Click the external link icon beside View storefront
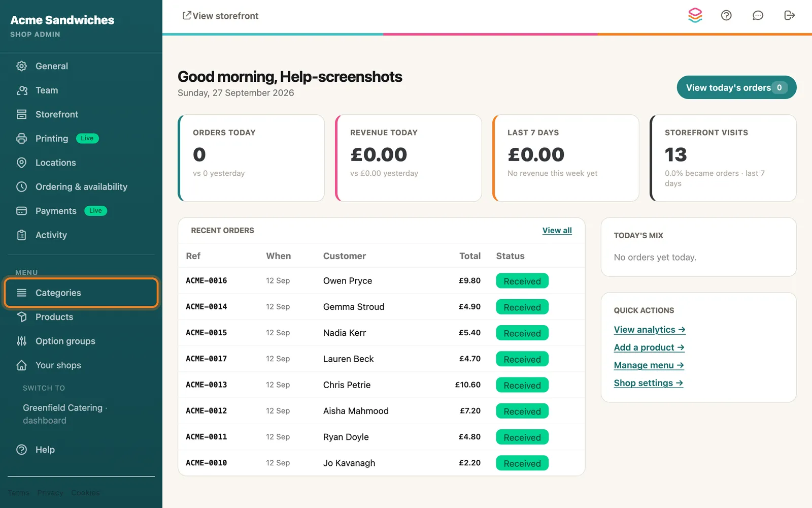Image resolution: width=812 pixels, height=508 pixels. coord(187,16)
